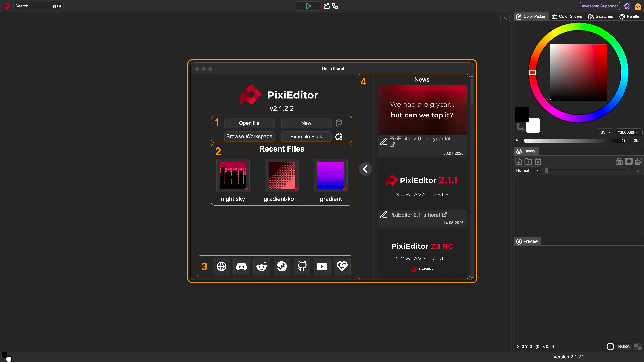The image size is (644, 362).
Task: Click the Awesome Supporter badge
Action: click(600, 6)
